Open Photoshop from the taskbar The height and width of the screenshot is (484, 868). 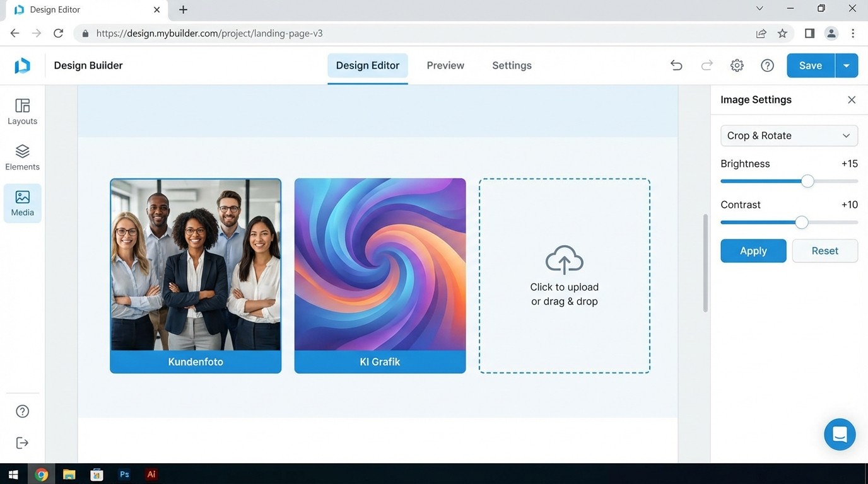click(x=124, y=474)
